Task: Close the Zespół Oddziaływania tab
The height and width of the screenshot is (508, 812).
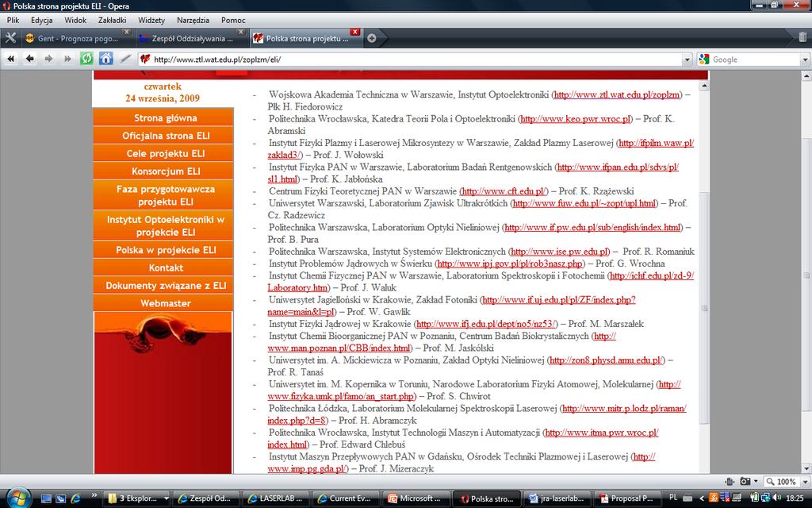Action: pyautogui.click(x=240, y=32)
